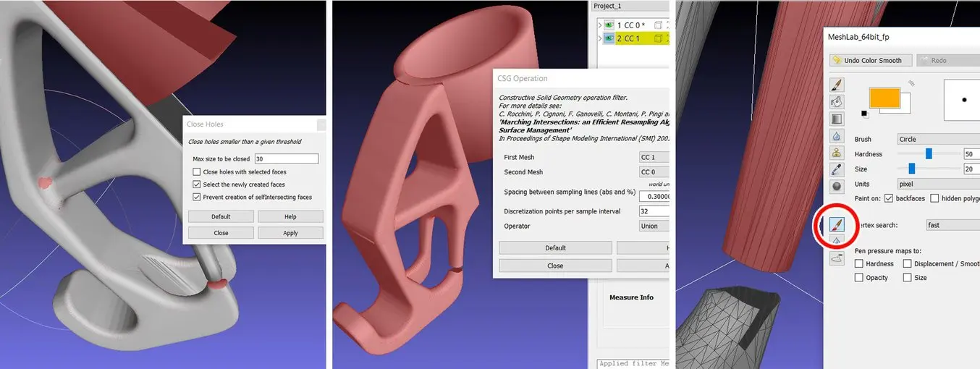Toggle the 'backfaces' paint-on checkbox
Viewport: 980px width, 369px height.
point(889,198)
